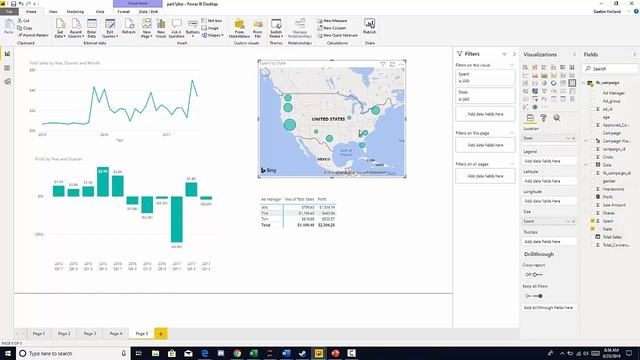Collapse the fb_campaign table in Fields
Screen dimensions: 640x360
[584, 83]
